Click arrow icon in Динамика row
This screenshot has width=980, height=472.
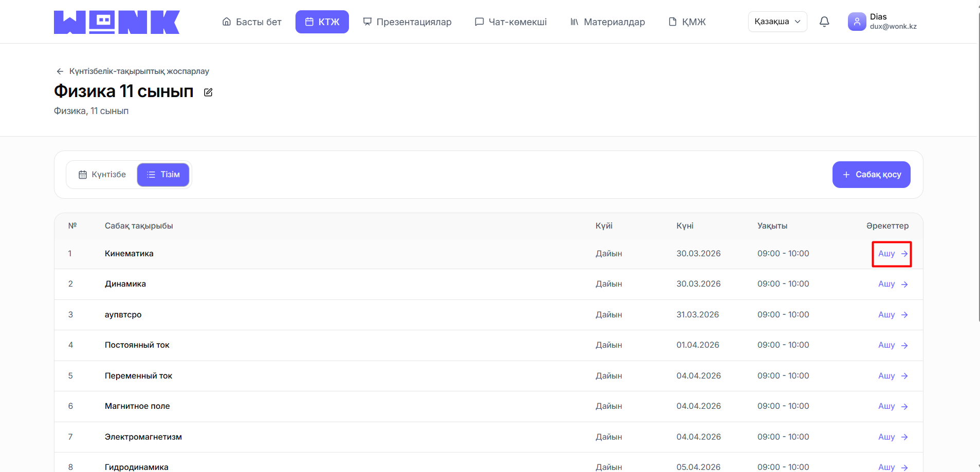pyautogui.click(x=904, y=285)
